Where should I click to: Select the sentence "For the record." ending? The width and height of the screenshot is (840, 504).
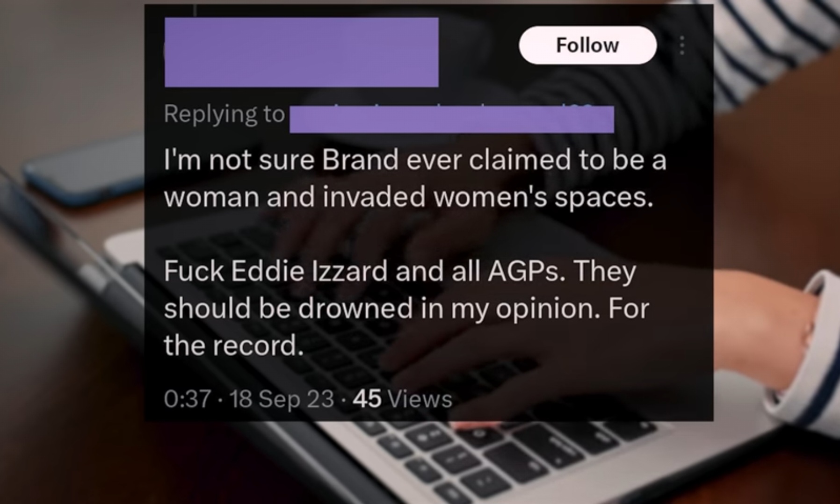coord(406,327)
